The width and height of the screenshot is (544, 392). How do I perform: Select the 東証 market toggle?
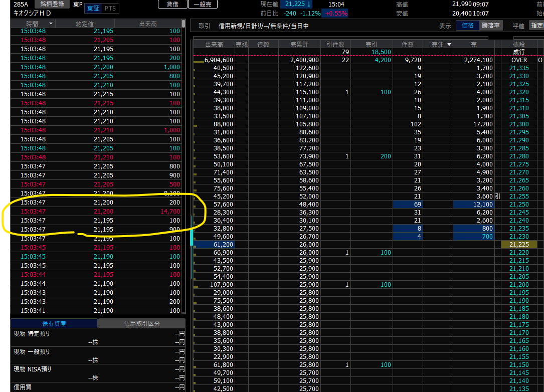(92, 9)
